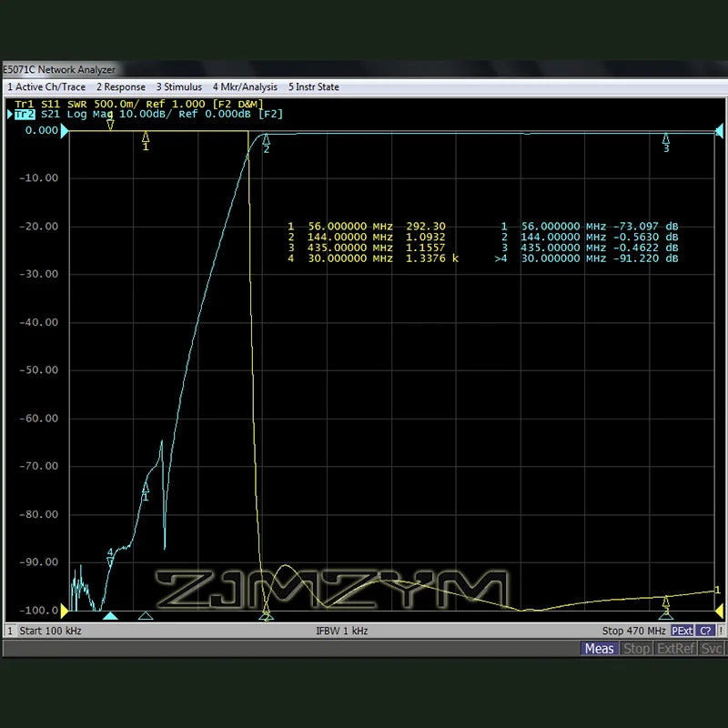Viewport: 728px width, 728px height.
Task: Click the IFBW 1 kHz label
Action: 342,631
